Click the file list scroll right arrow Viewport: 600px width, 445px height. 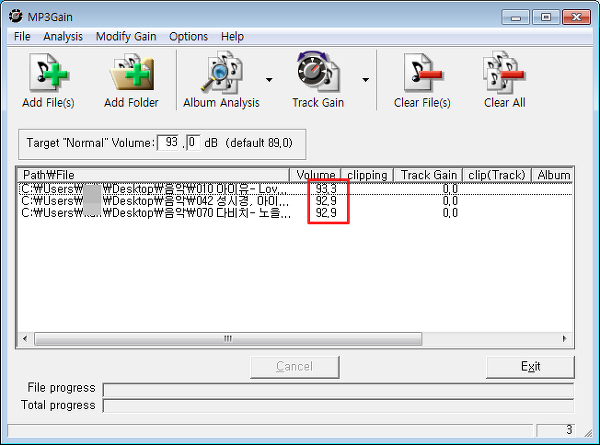[564, 339]
